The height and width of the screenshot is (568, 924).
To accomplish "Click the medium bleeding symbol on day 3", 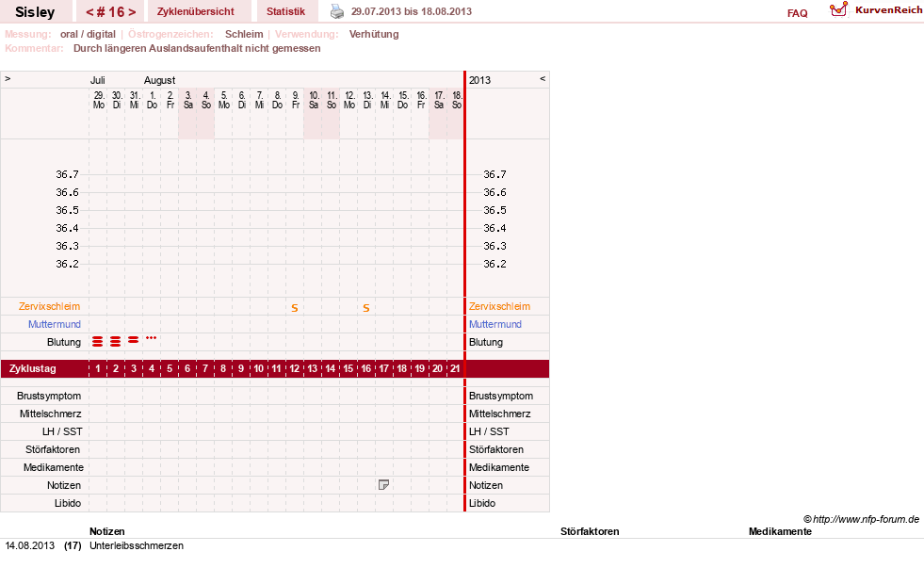I will point(133,339).
